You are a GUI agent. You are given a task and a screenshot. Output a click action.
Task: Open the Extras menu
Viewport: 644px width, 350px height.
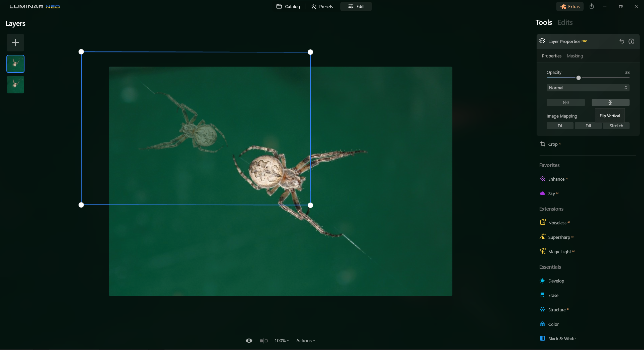click(x=570, y=6)
